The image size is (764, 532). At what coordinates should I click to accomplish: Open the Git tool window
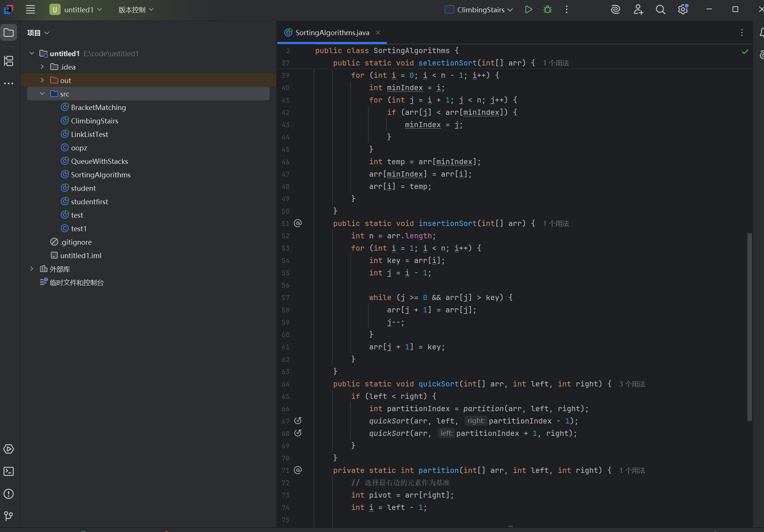point(9,516)
